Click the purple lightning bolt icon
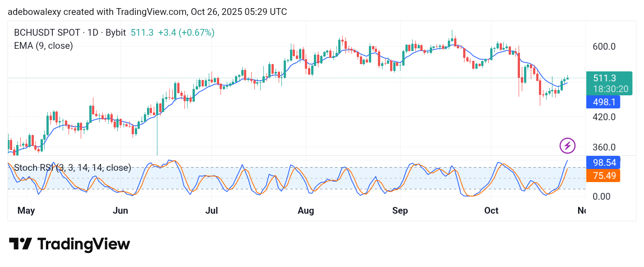Viewport: 644px width, 267px height. pos(567,145)
